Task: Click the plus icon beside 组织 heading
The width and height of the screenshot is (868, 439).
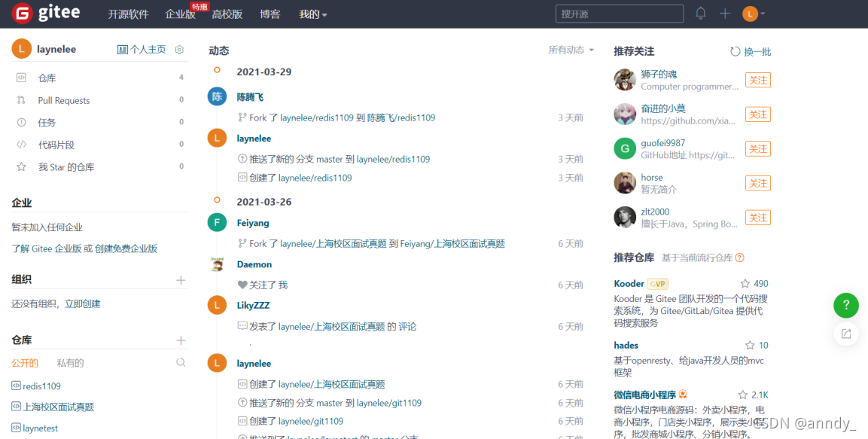Action: 181,279
